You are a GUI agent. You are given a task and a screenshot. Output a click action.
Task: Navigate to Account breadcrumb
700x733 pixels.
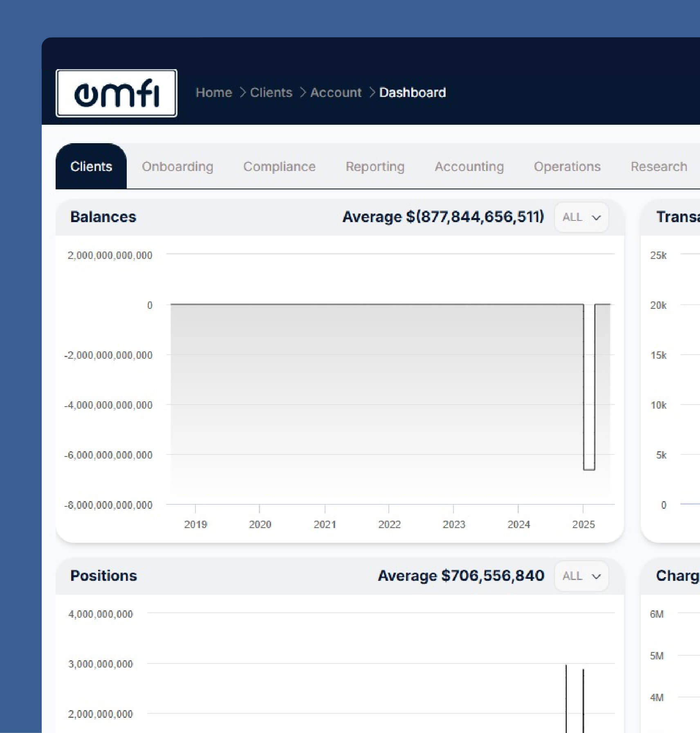point(336,93)
